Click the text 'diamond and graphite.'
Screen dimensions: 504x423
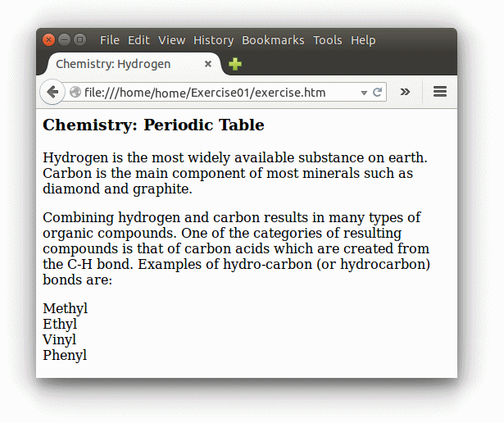pos(117,189)
